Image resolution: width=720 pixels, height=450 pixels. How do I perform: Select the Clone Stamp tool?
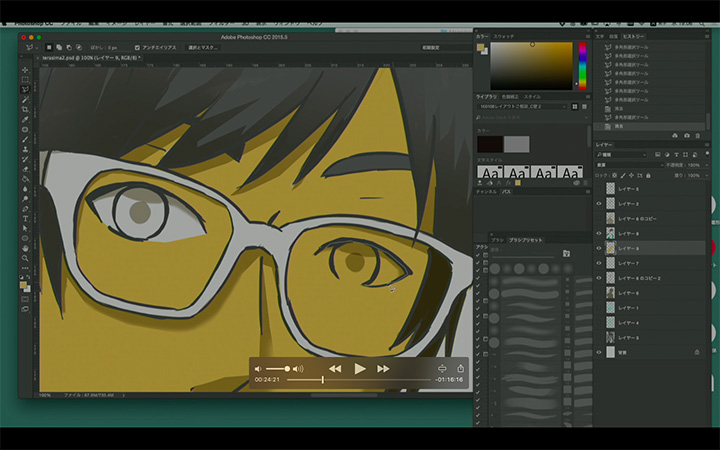click(x=25, y=149)
